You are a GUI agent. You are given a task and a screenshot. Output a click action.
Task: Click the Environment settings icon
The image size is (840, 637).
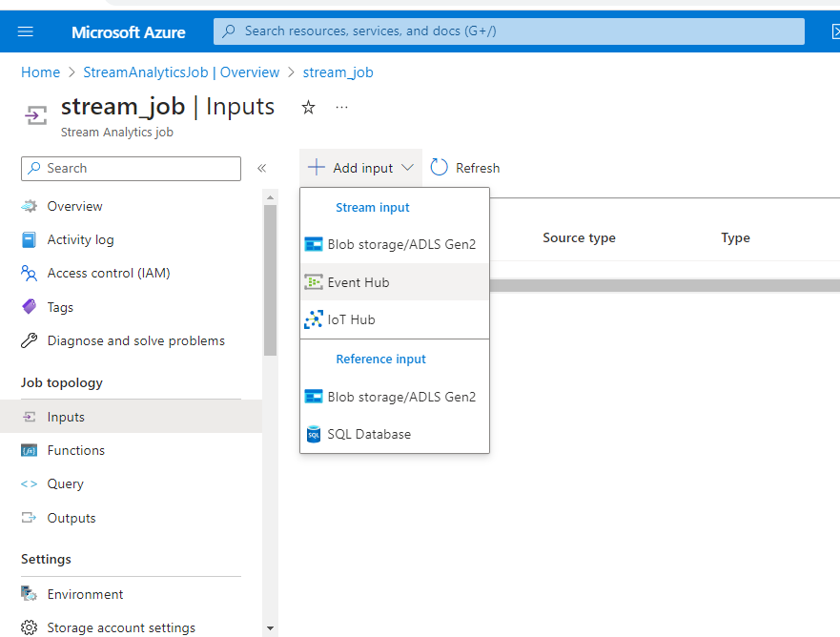point(28,593)
